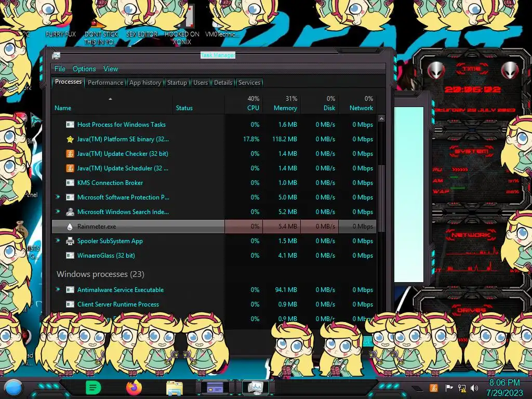Viewport: 532px width, 399px height.
Task: Switch to the Startup tab
Action: pyautogui.click(x=177, y=83)
